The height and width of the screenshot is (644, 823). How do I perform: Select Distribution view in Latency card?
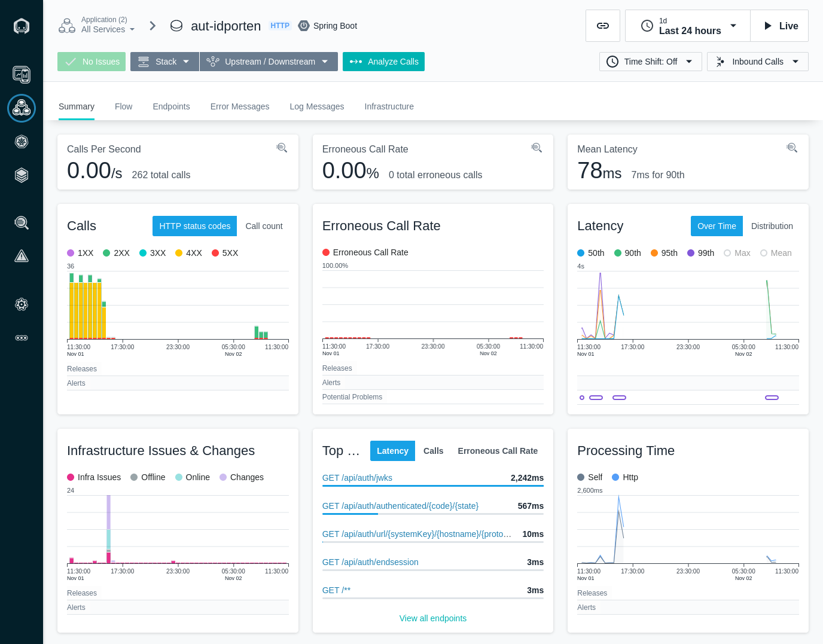772,226
